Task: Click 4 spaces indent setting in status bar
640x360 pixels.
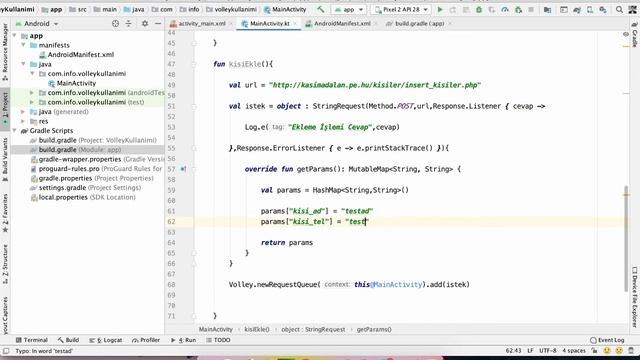Action: [x=574, y=351]
